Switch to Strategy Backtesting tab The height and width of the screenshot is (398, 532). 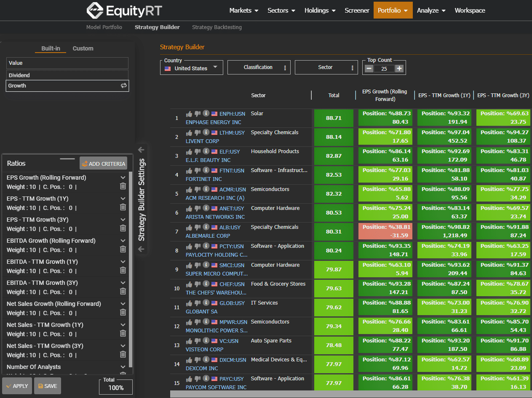point(217,27)
